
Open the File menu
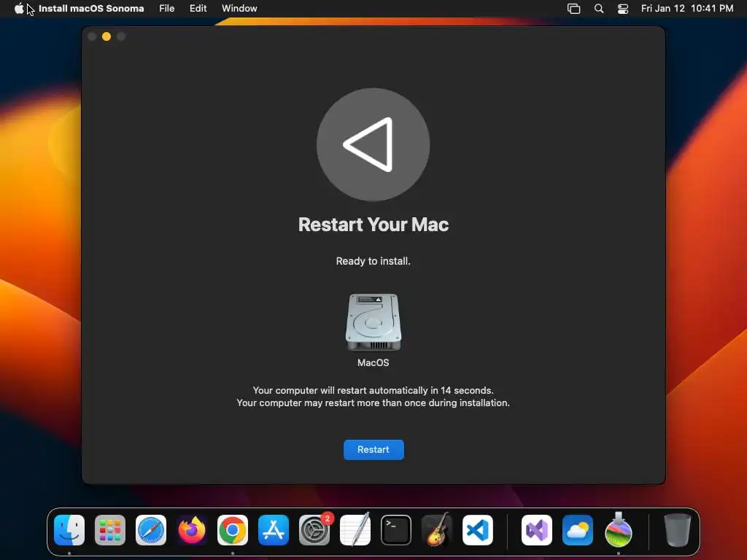[x=167, y=9]
